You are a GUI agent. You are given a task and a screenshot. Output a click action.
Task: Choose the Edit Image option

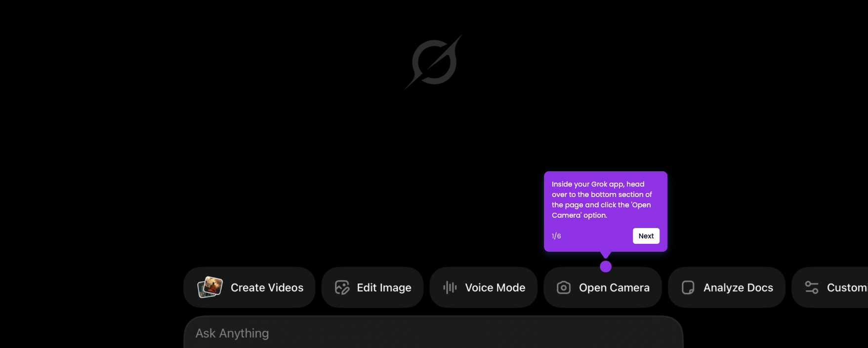point(372,287)
